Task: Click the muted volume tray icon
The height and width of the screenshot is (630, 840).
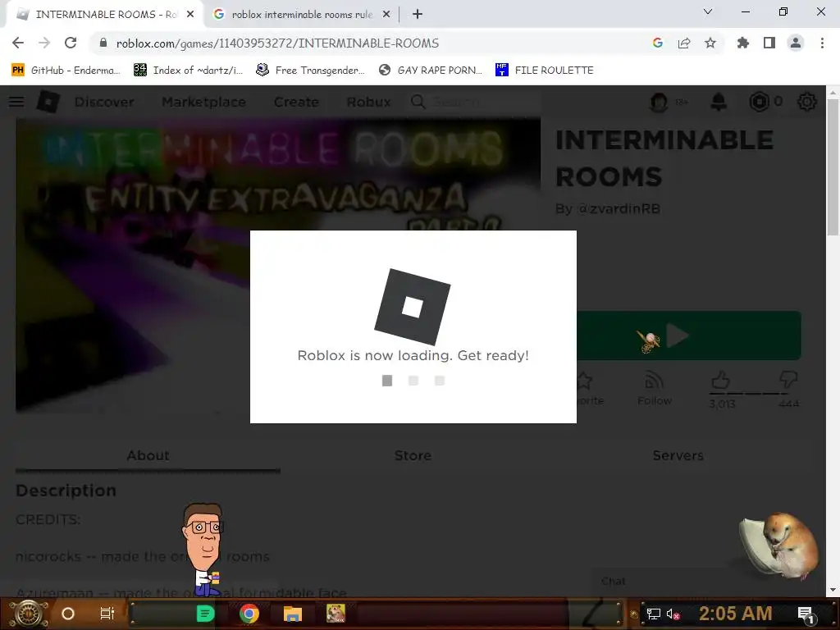Action: [673, 614]
